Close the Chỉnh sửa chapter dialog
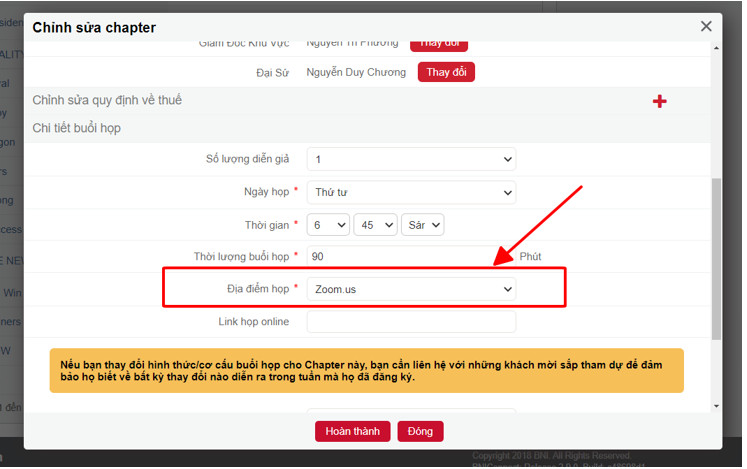The width and height of the screenshot is (747, 469). [x=706, y=26]
